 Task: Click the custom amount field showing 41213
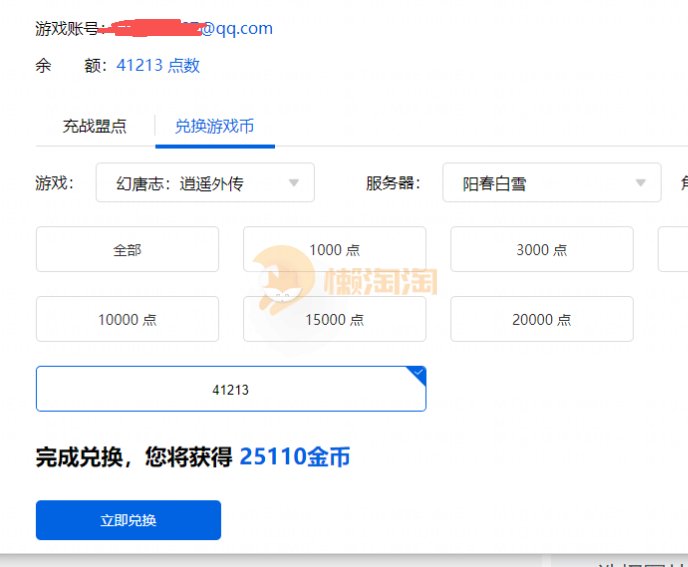[230, 389]
